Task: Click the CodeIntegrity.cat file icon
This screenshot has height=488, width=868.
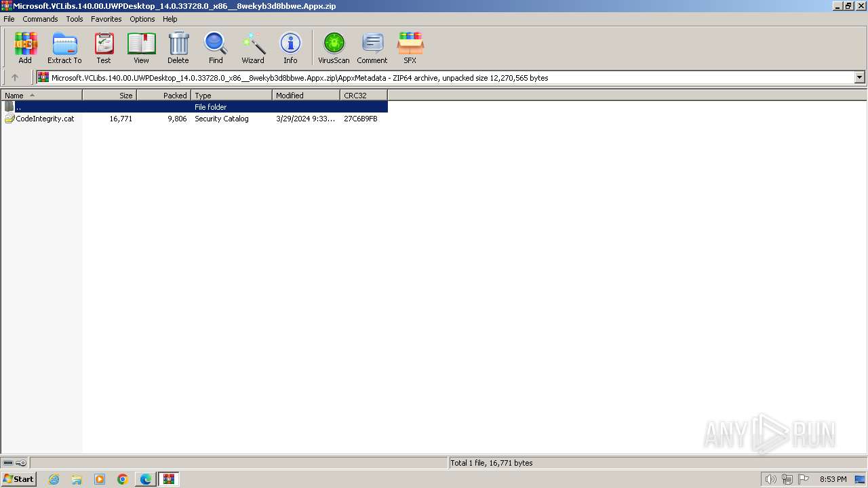Action: tap(9, 119)
